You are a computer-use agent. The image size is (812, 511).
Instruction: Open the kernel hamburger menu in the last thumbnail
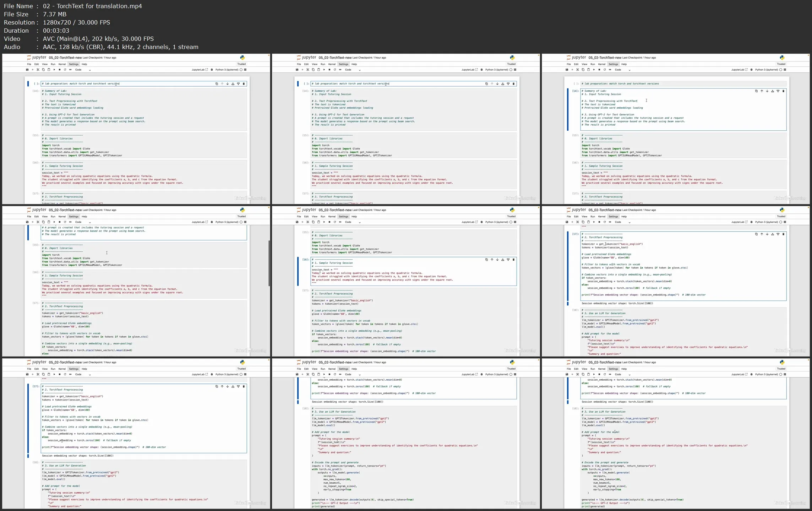coord(785,374)
